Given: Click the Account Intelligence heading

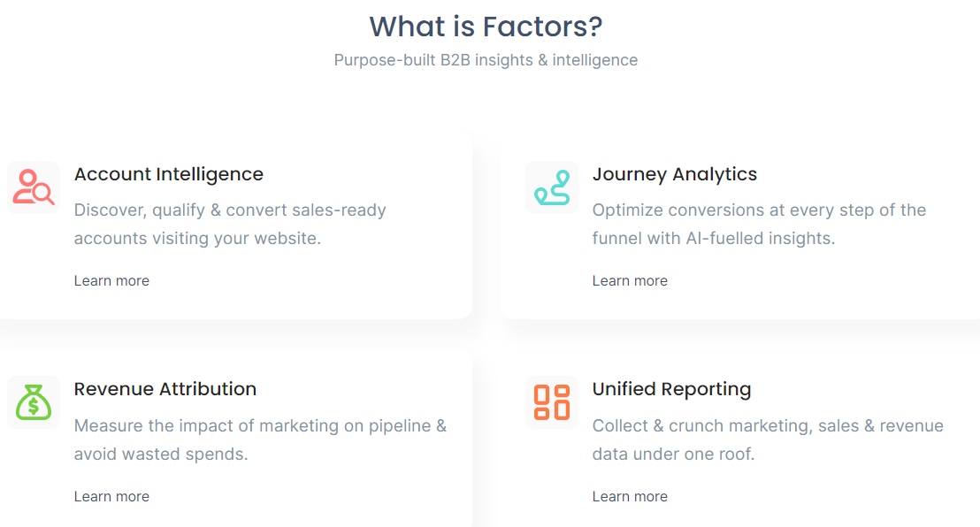Looking at the screenshot, I should 168,174.
